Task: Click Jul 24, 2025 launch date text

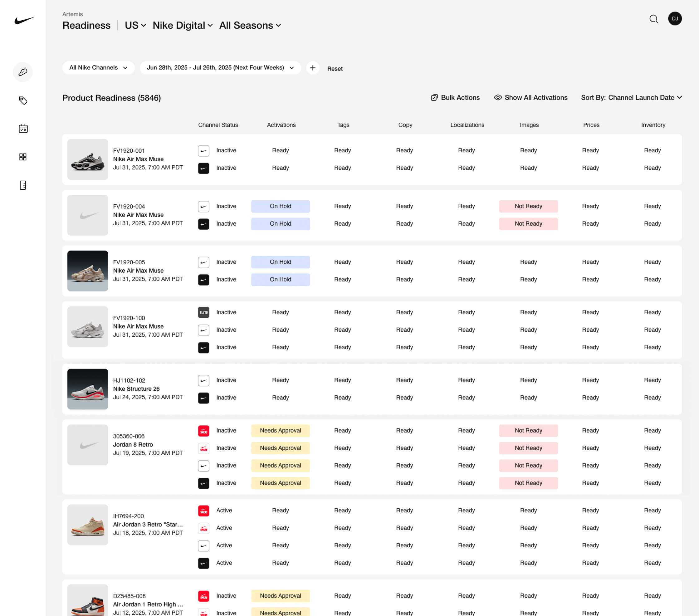Action: [x=148, y=397]
